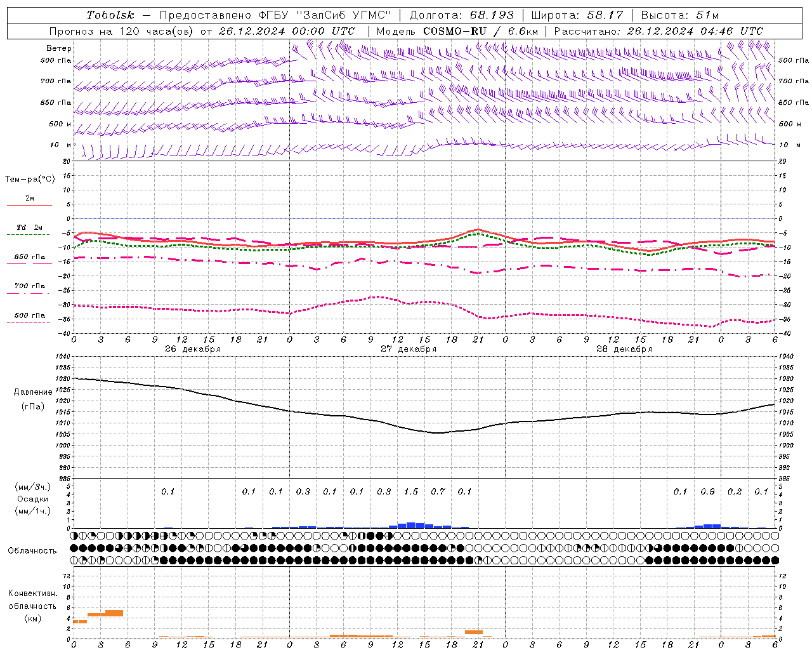
Task: Click the "0.9" precipitation value
Action: click(708, 491)
